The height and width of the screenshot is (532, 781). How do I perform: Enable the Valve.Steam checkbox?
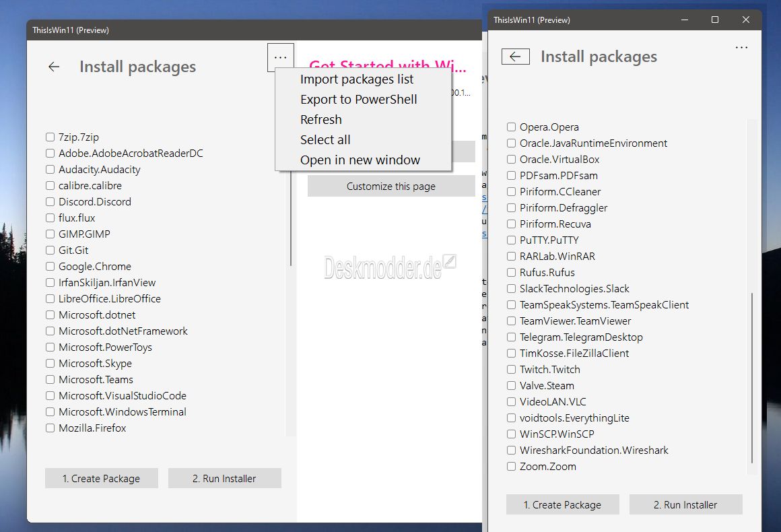click(511, 386)
